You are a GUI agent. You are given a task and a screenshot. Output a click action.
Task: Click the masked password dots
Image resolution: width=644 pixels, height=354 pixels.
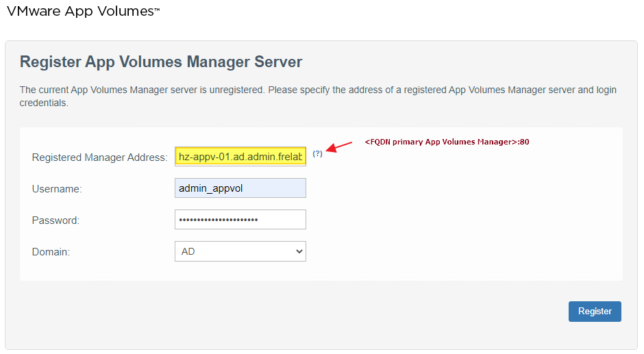pyautogui.click(x=218, y=220)
